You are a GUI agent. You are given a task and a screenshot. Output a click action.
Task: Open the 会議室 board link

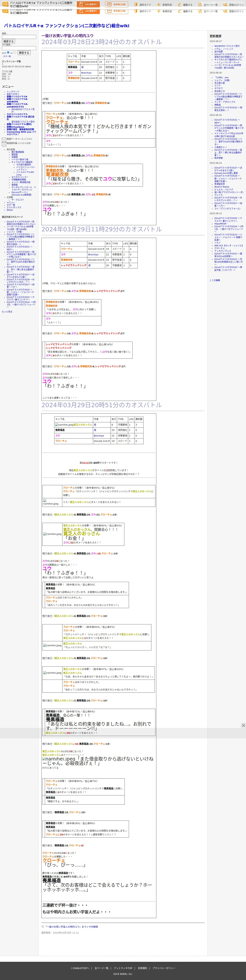pos(14,157)
